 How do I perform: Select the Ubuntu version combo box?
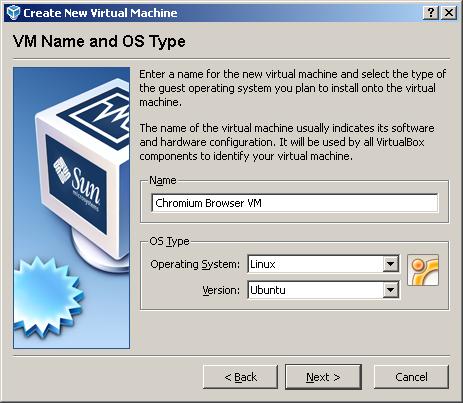(323, 290)
